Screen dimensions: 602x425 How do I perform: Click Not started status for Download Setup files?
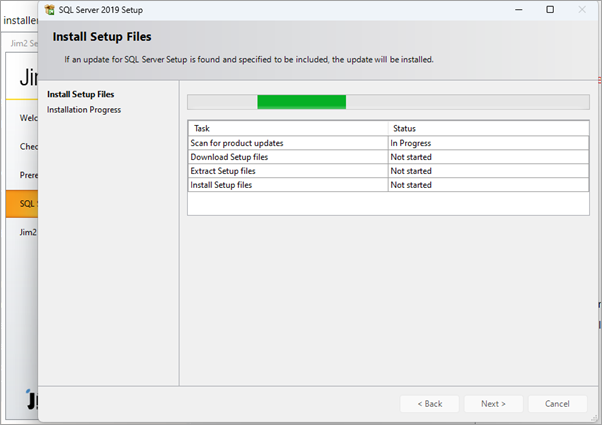coord(488,157)
